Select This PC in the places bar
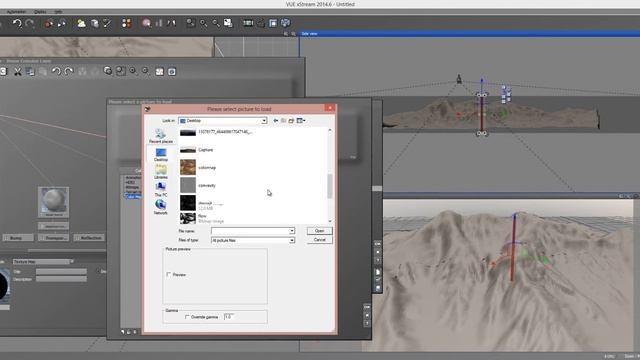The image size is (640, 360). point(161,190)
